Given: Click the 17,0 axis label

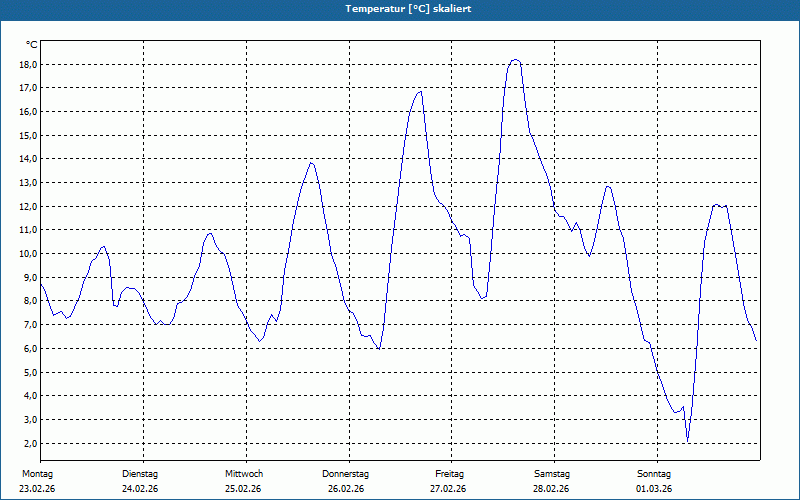Looking at the screenshot, I should click(28, 88).
